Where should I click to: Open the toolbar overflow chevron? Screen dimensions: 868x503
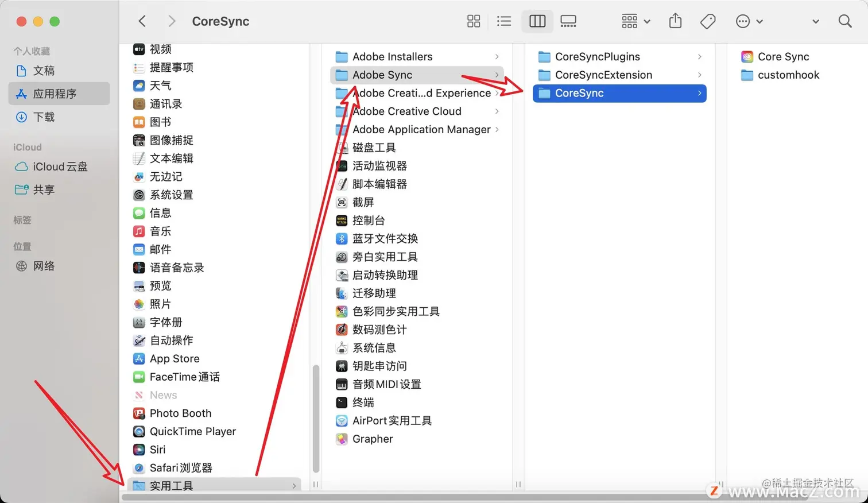pyautogui.click(x=816, y=21)
